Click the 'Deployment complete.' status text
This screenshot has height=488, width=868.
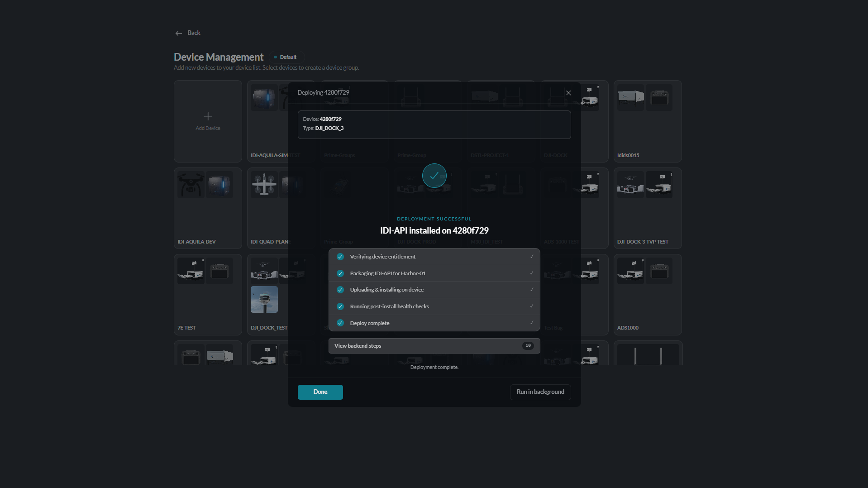[434, 367]
